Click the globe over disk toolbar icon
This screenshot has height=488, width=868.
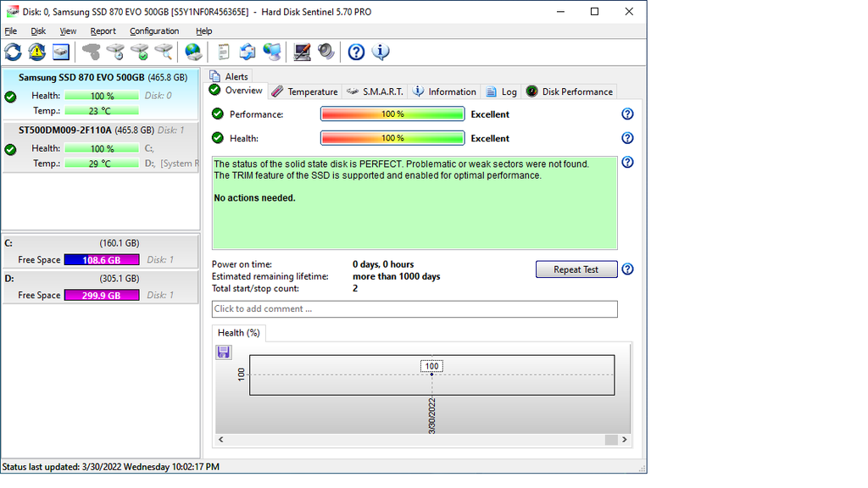click(x=193, y=52)
